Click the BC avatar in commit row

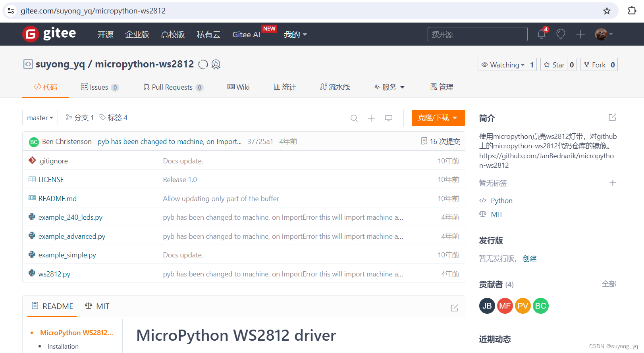pos(34,142)
